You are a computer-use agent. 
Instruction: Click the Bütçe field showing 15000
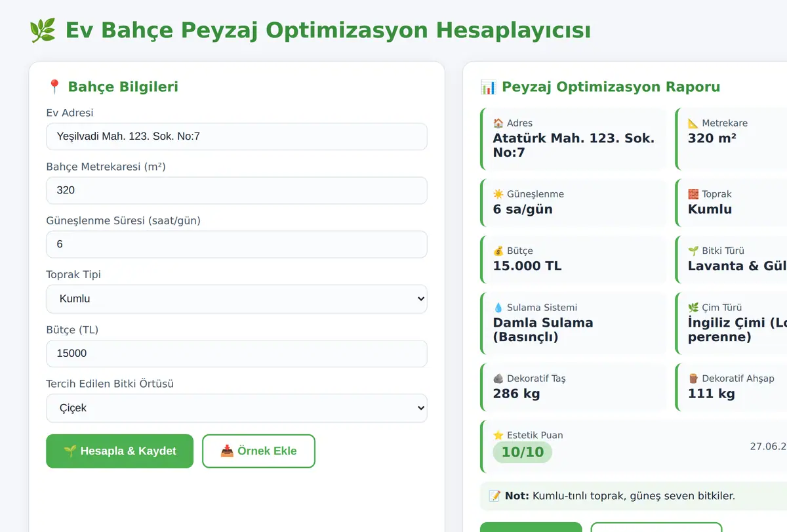(x=237, y=353)
